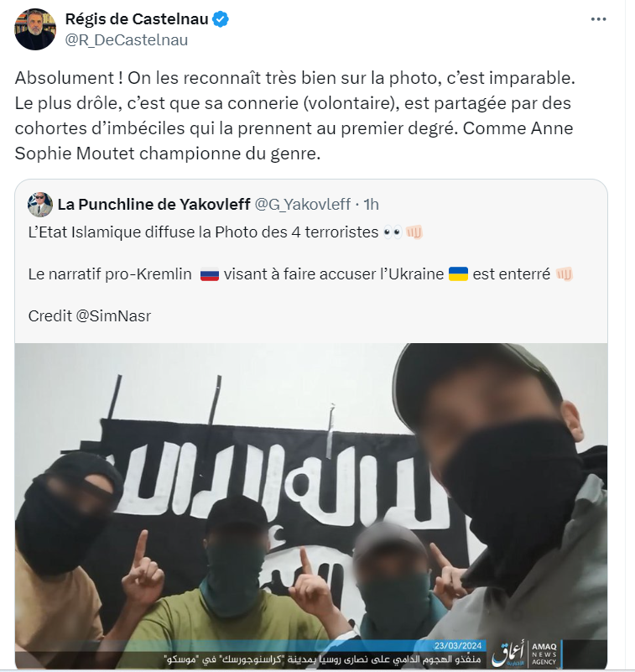The width and height of the screenshot is (635, 672).
Task: Open La Punchline de Yakovleff's name link
Action: [x=154, y=205]
